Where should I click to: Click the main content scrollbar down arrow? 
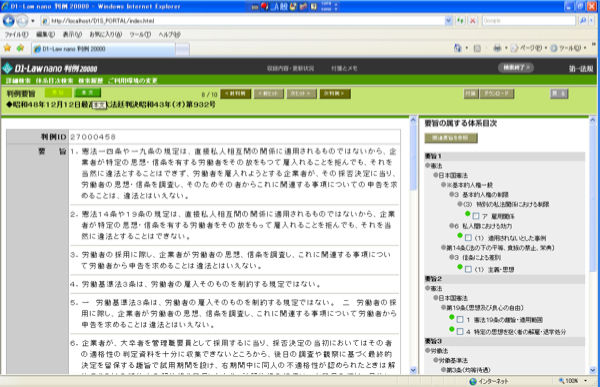coord(413,370)
